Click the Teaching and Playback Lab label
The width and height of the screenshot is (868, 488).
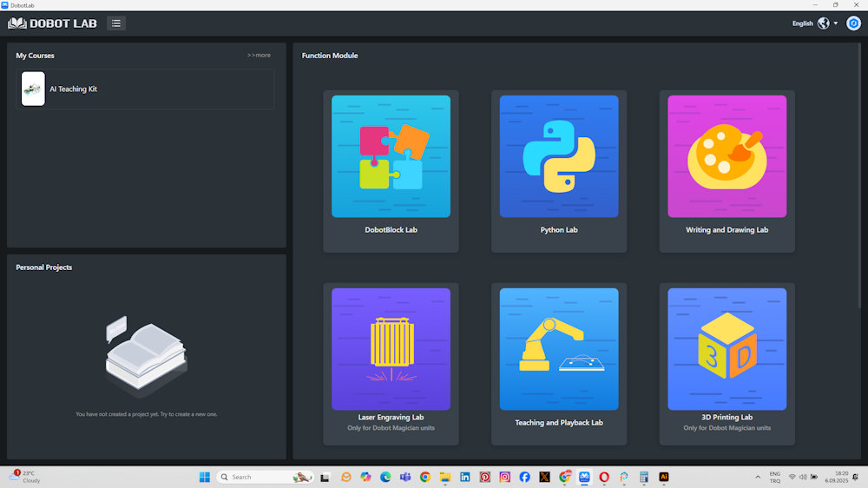pyautogui.click(x=558, y=423)
